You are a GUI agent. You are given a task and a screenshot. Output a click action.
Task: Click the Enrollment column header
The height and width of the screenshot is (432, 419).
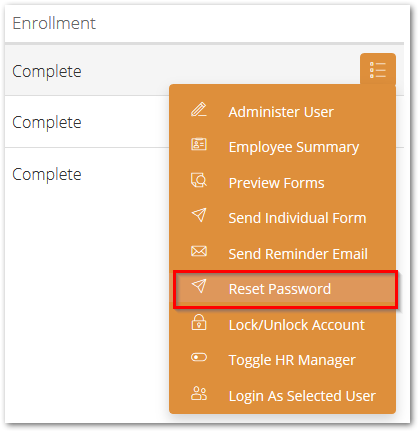click(54, 23)
